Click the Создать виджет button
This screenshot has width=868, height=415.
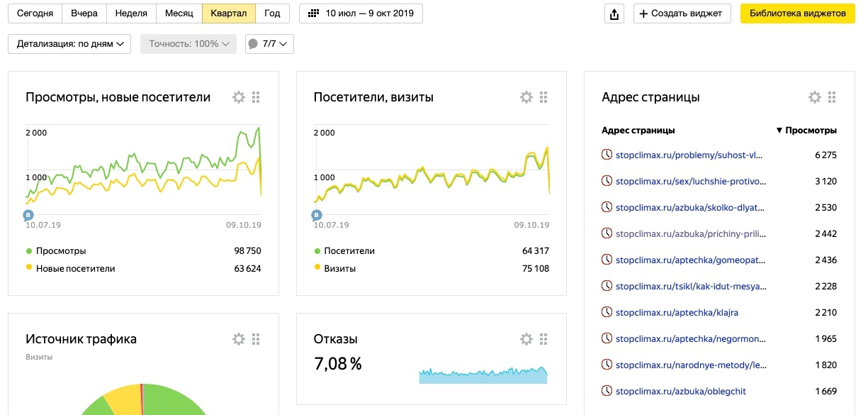click(x=682, y=13)
